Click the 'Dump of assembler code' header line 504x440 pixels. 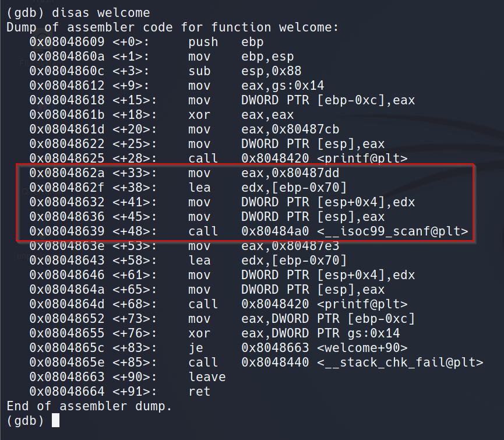172,27
